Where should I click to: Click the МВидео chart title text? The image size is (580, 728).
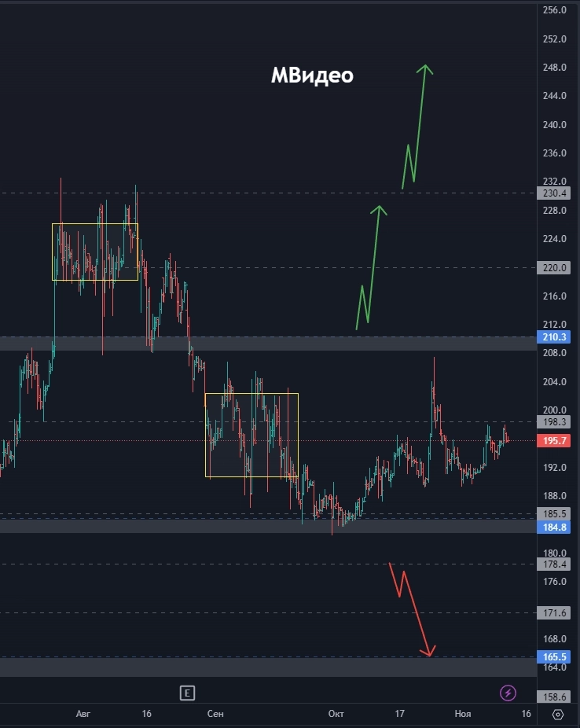click(312, 75)
